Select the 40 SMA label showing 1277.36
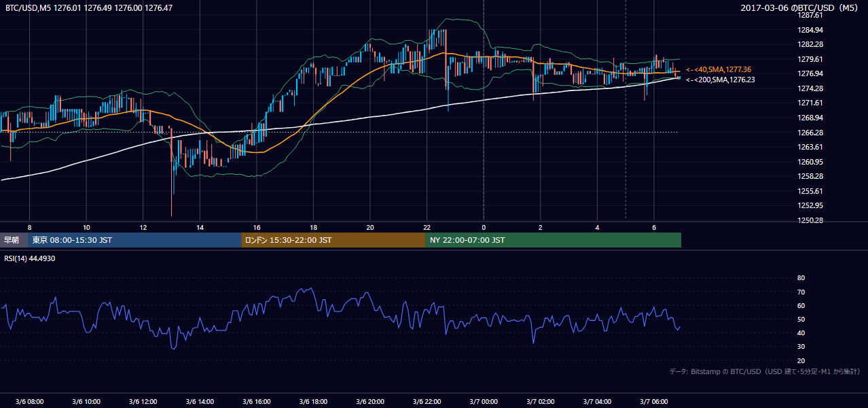Viewport: 868px width, 408px height. (719, 69)
